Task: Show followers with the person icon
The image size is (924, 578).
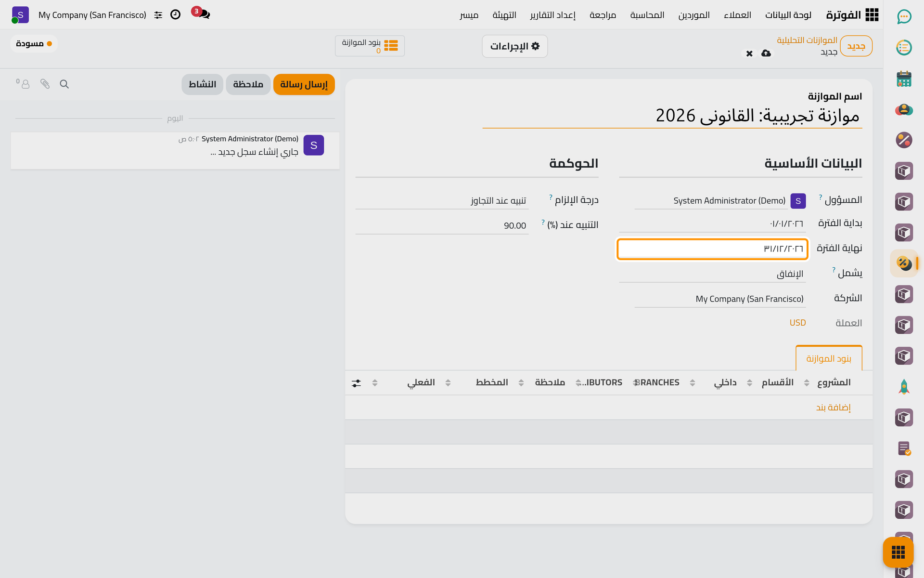Action: pyautogui.click(x=23, y=84)
